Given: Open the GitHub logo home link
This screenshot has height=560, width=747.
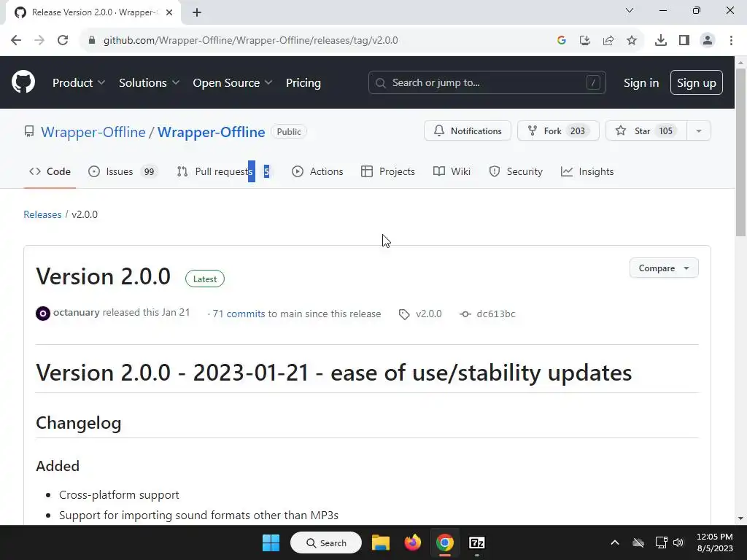Looking at the screenshot, I should (x=23, y=82).
